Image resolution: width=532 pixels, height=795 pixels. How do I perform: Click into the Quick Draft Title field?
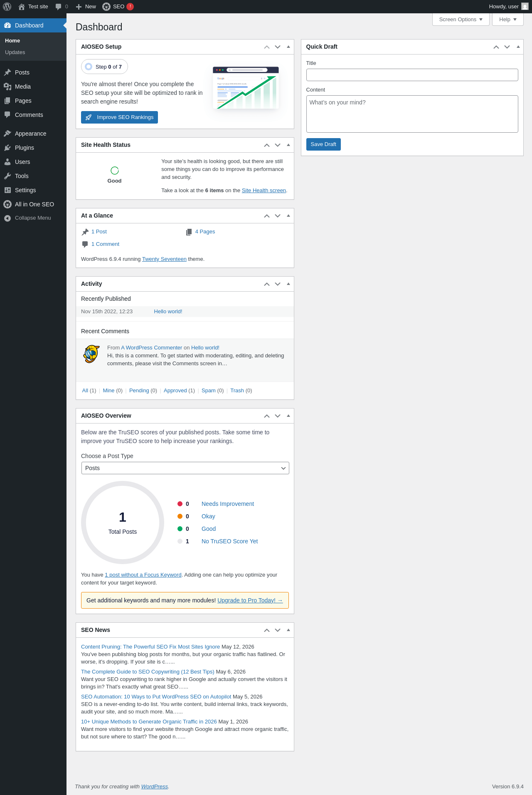(412, 75)
